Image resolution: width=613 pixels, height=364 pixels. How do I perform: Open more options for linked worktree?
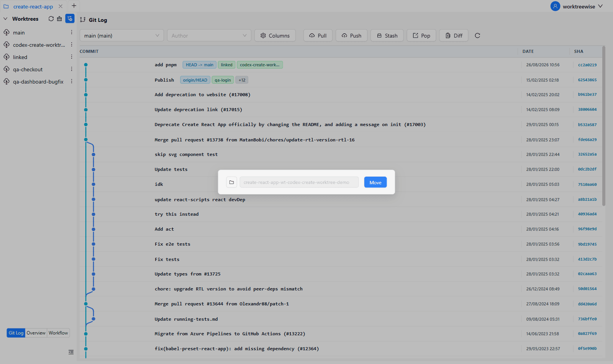pyautogui.click(x=72, y=57)
